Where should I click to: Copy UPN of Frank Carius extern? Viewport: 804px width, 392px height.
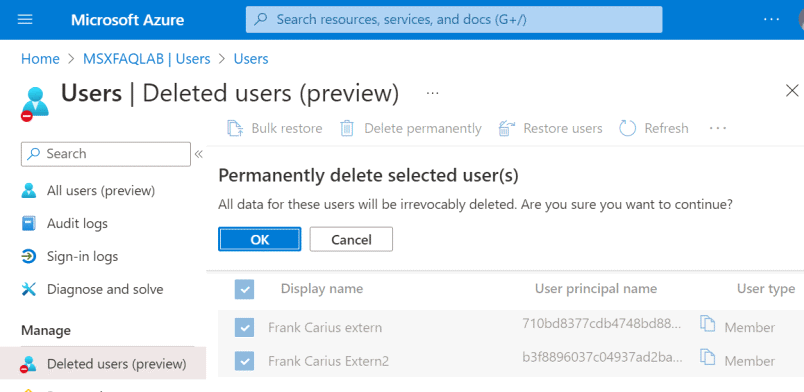708,324
